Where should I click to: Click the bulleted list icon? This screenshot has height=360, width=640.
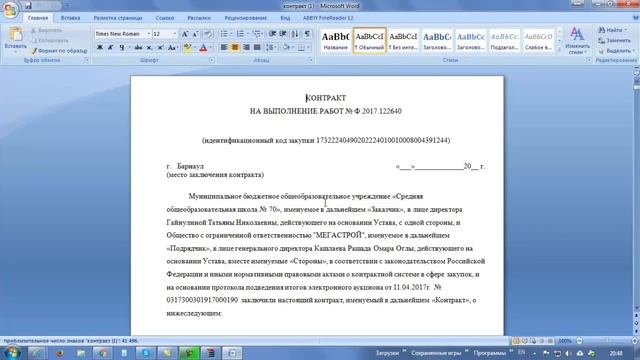[224, 34]
